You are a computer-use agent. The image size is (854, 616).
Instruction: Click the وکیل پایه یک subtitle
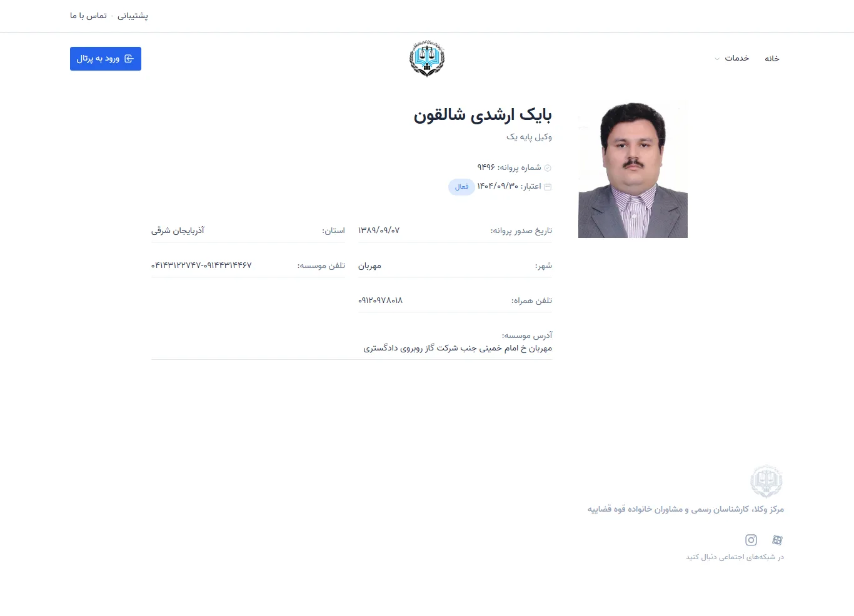point(529,137)
